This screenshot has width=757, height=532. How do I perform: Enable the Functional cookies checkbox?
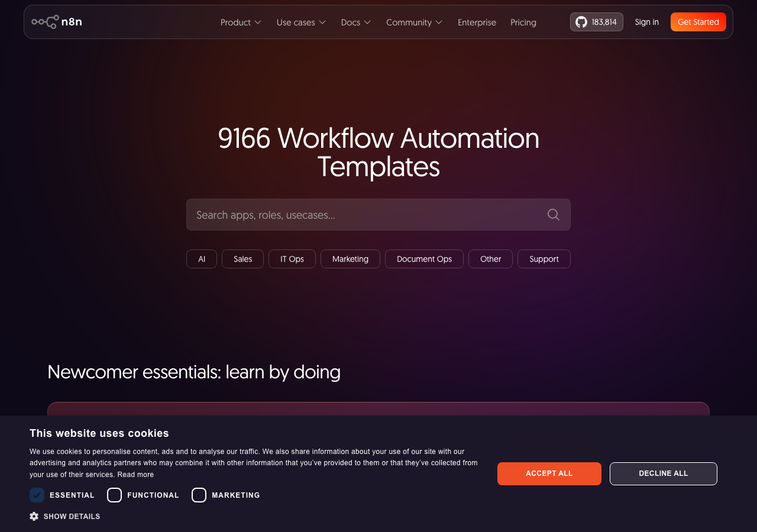tap(115, 495)
